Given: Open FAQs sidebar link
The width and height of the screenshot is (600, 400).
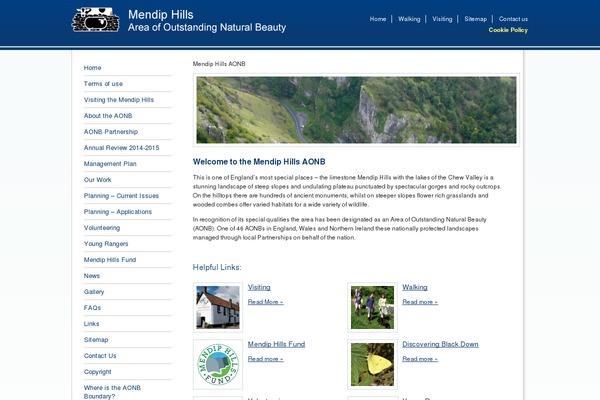Looking at the screenshot, I should [92, 308].
